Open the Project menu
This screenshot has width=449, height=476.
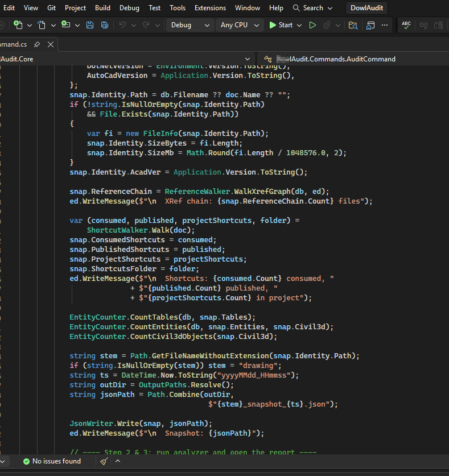click(x=75, y=8)
